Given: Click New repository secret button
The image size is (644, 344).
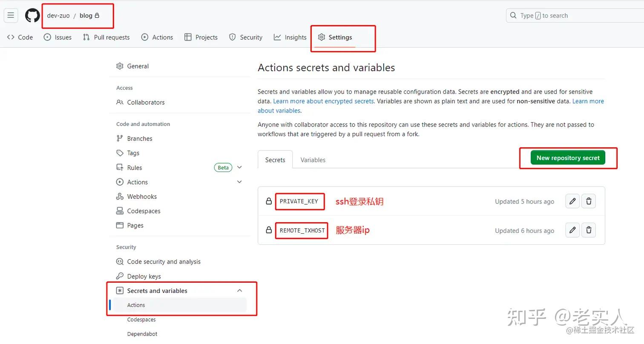Looking at the screenshot, I should coord(568,158).
